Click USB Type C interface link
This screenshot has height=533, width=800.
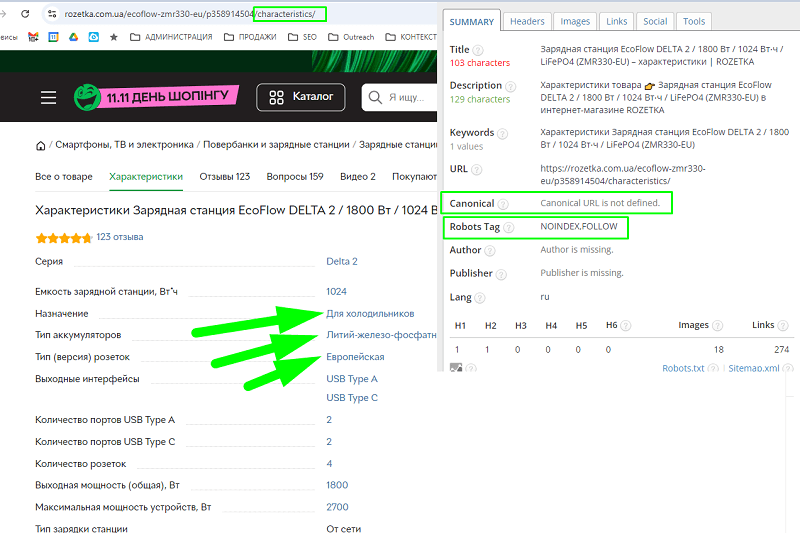[352, 398]
